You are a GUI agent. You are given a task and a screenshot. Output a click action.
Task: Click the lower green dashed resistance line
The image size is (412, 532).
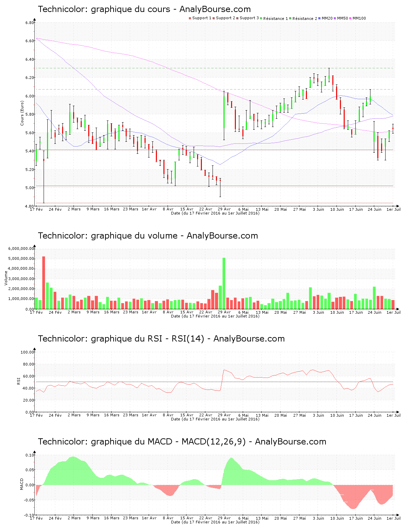pyautogui.click(x=215, y=90)
